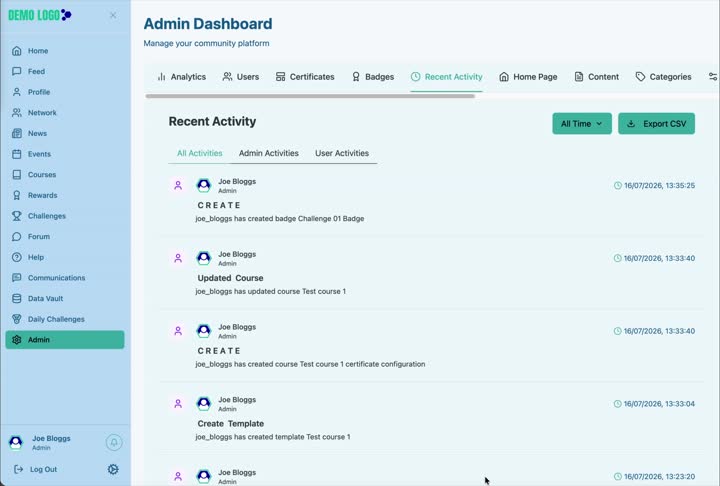Click the cut-off sliders tab icon
The height and width of the screenshot is (486, 720).
713,77
